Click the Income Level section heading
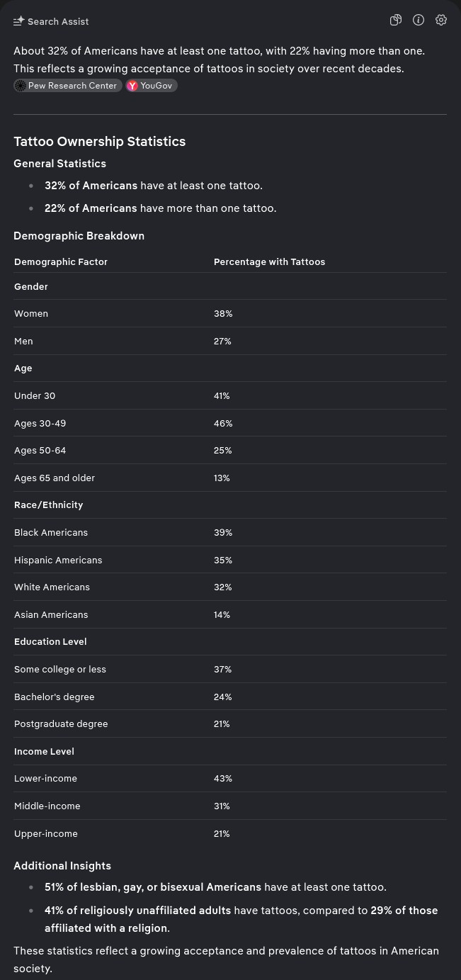Viewport: 461px width, 980px height. (x=44, y=751)
